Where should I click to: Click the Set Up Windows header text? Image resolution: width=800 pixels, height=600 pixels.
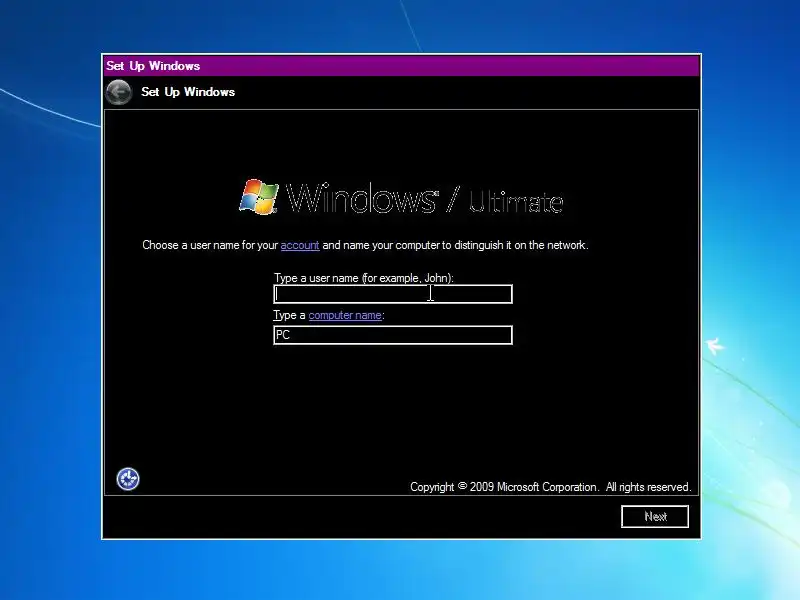coord(188,92)
